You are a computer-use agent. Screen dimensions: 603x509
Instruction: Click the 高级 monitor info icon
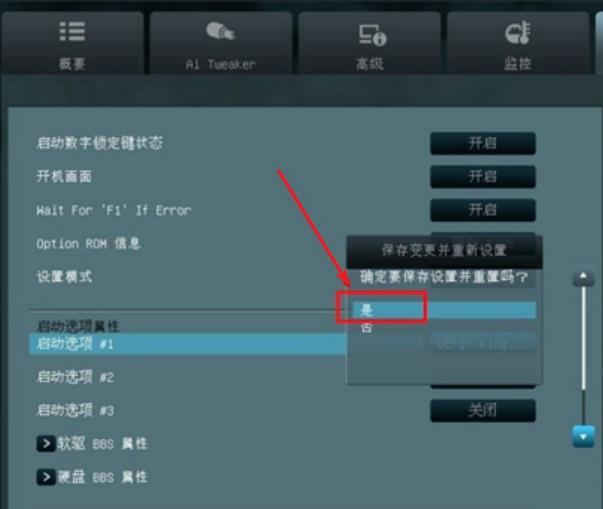tap(372, 35)
